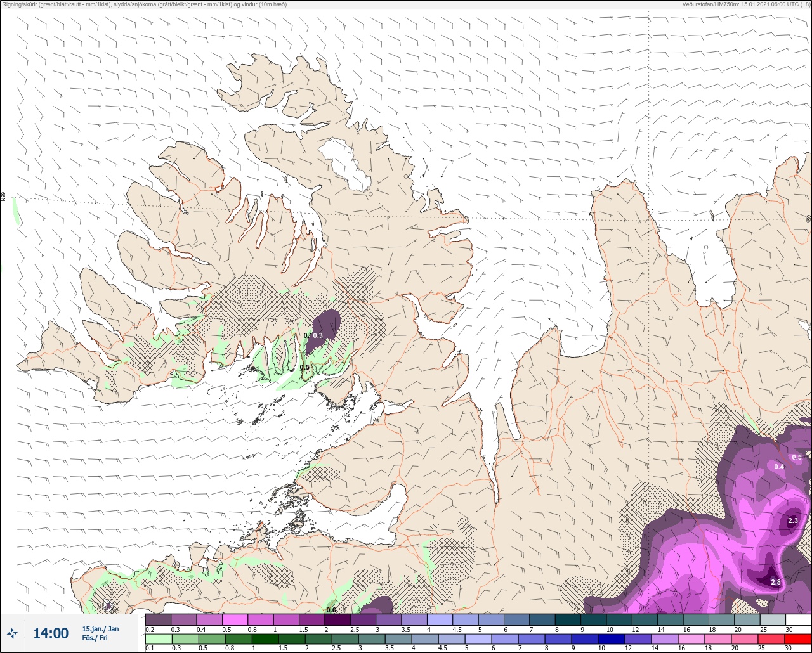Select the light gray 25 swatch in the upper legend row

[772, 619]
